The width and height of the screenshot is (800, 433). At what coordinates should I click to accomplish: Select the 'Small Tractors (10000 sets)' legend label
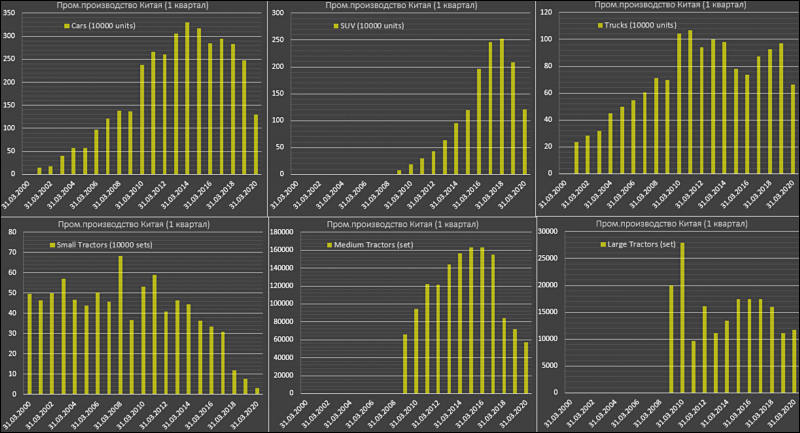(105, 245)
